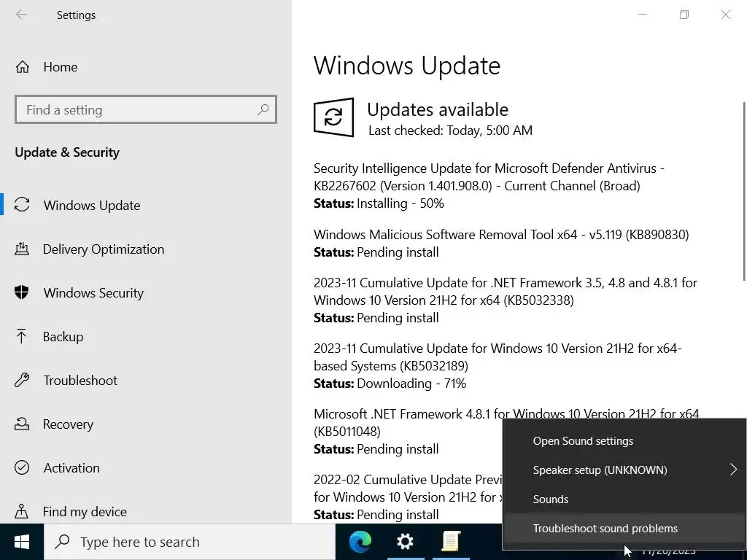Click the Find my device icon
Screen dimensions: 747x560
point(21,511)
